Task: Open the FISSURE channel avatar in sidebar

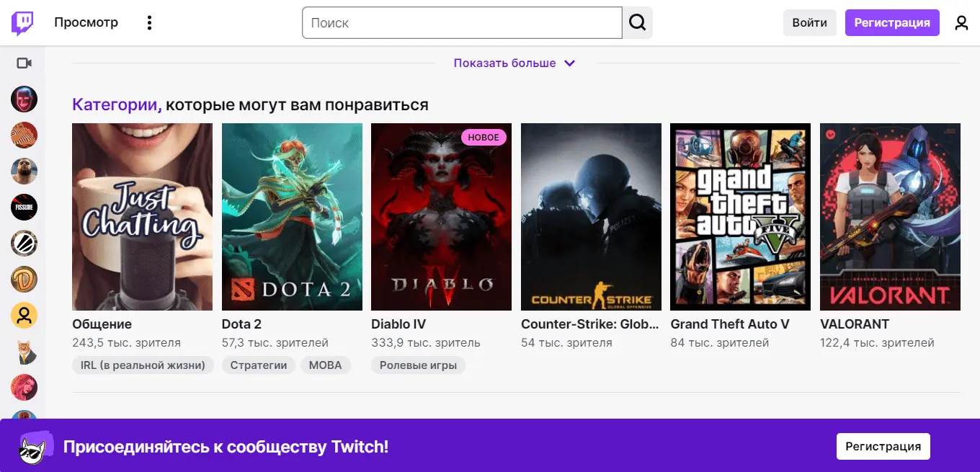Action: pyautogui.click(x=24, y=208)
